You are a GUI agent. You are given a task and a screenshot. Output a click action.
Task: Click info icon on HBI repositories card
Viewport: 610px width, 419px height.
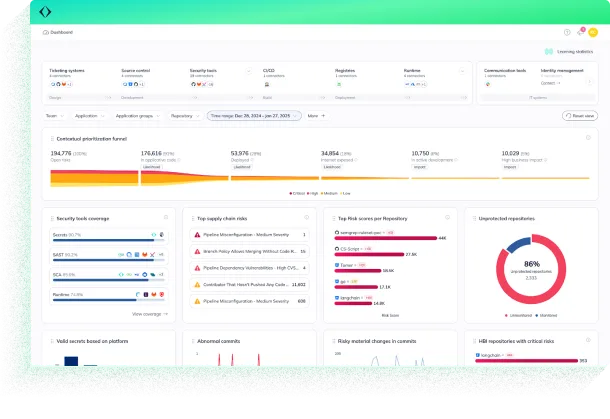[588, 340]
